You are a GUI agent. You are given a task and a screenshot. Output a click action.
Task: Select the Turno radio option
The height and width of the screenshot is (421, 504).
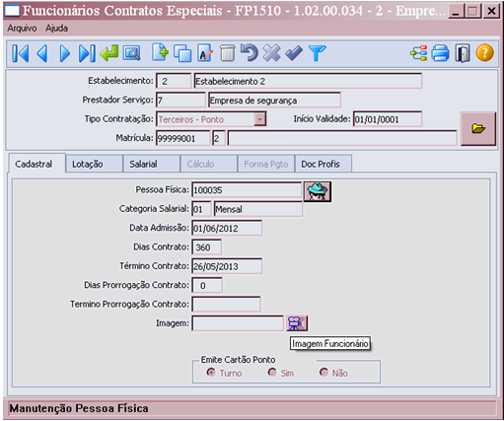tap(210, 373)
